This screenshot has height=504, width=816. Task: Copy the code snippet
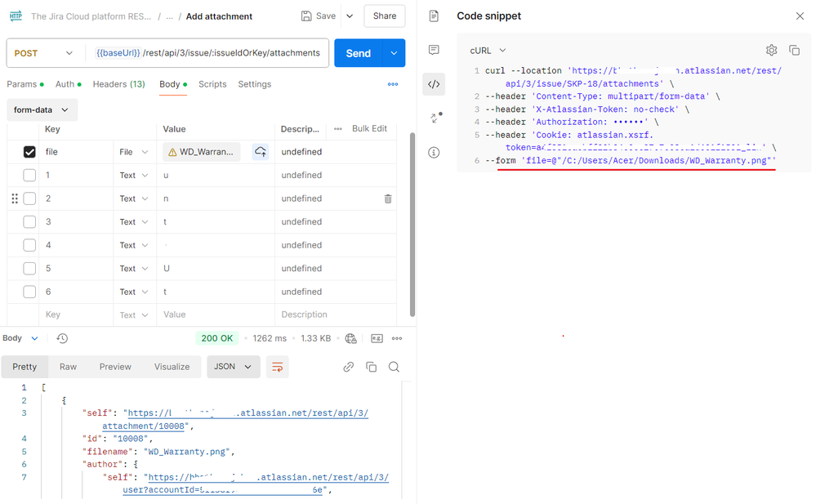(x=794, y=50)
